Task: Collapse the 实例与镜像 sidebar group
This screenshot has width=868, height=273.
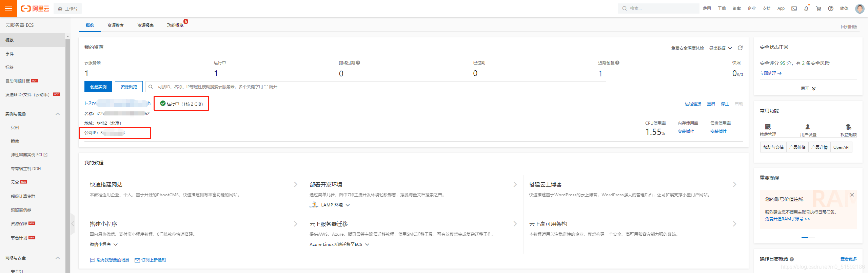Action: (x=58, y=114)
